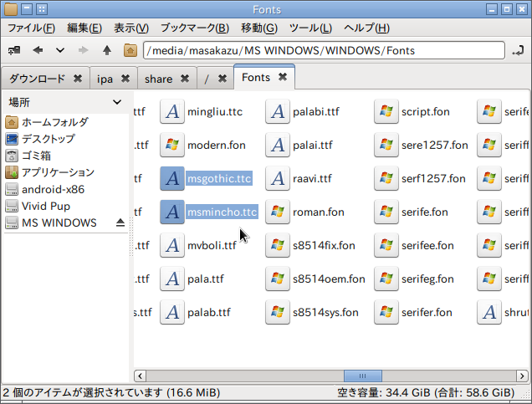Select the s8514fix.fon file icon
The image size is (532, 404).
278,245
